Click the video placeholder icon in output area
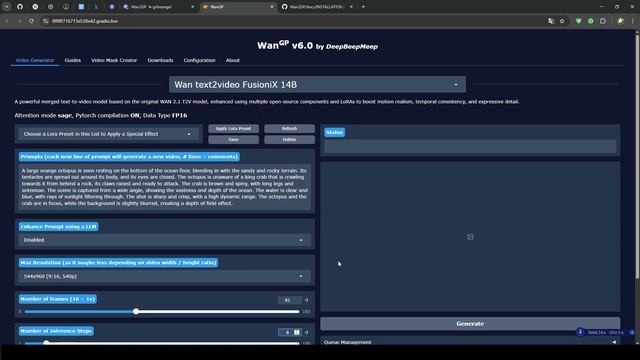 (x=470, y=237)
